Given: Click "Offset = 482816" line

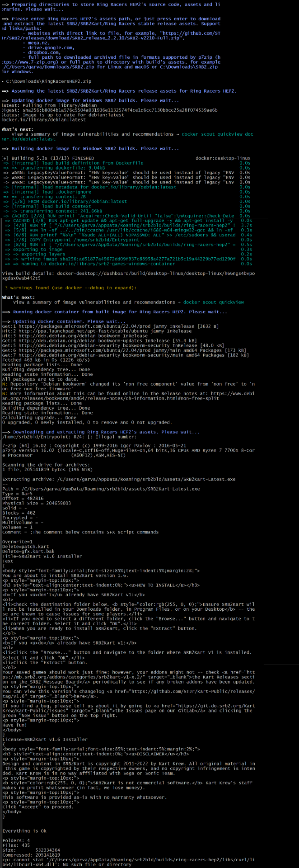Looking at the screenshot, I should pyautogui.click(x=23, y=498).
